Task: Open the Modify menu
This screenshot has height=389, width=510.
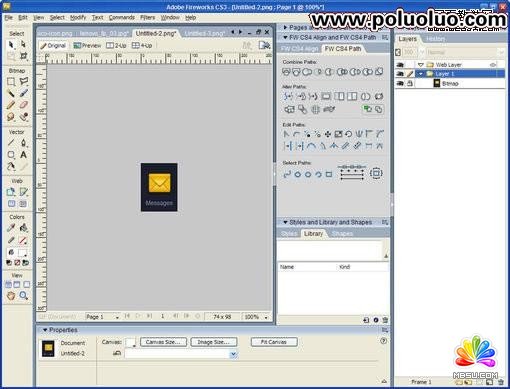Action: 78,17
